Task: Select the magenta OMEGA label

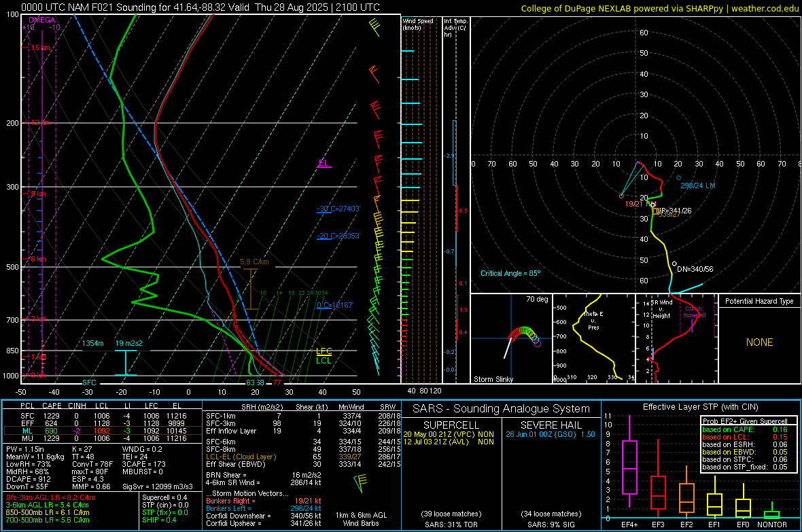Action: click(x=42, y=20)
